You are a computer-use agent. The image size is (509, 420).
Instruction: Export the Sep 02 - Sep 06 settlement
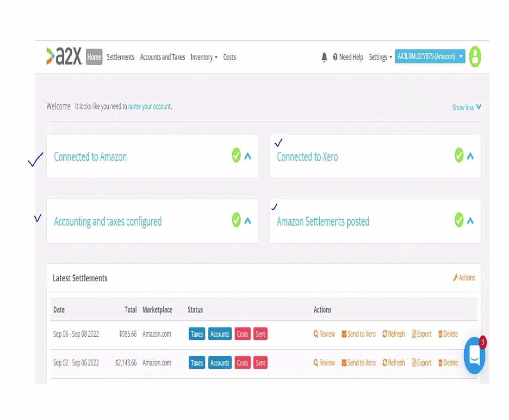pyautogui.click(x=422, y=363)
